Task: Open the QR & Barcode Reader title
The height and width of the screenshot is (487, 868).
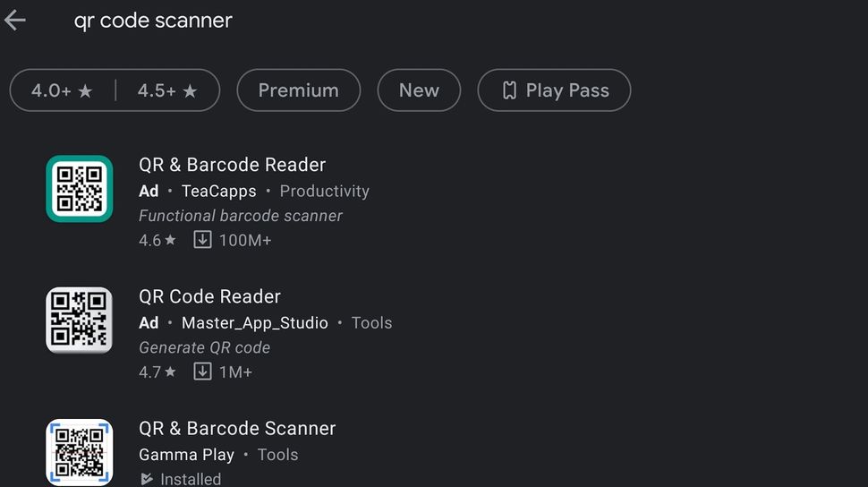Action: [232, 165]
